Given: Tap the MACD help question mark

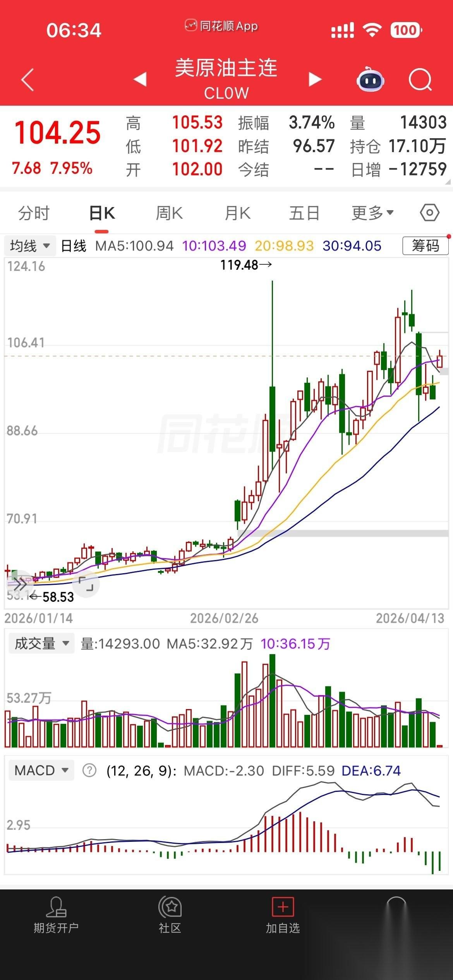Looking at the screenshot, I should pos(89,770).
